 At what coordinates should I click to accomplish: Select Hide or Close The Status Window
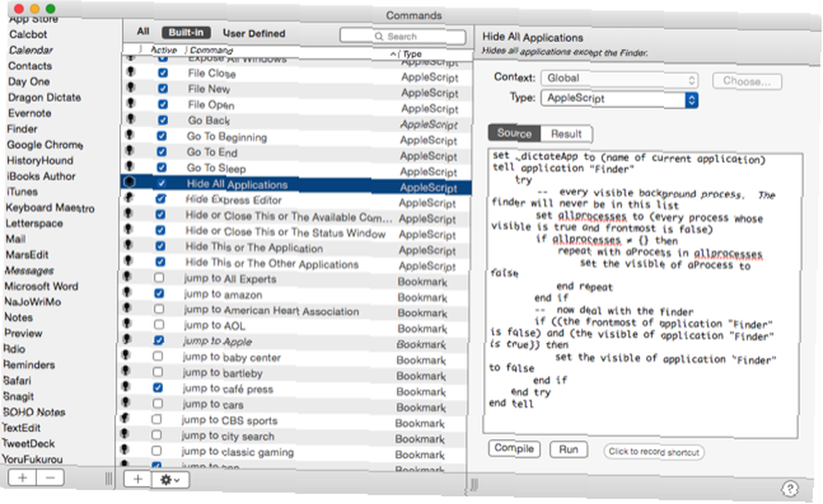pos(295,233)
